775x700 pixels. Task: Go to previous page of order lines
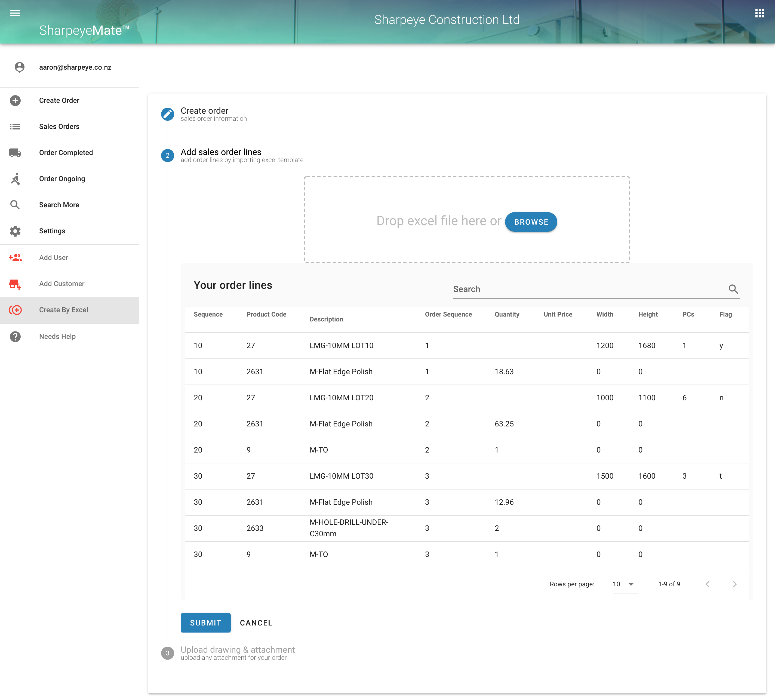(707, 584)
